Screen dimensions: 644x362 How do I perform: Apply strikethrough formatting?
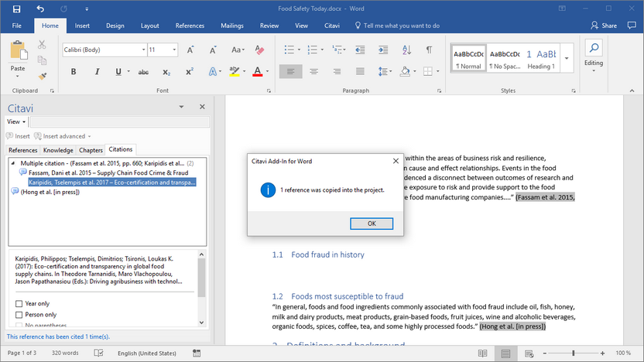click(143, 72)
